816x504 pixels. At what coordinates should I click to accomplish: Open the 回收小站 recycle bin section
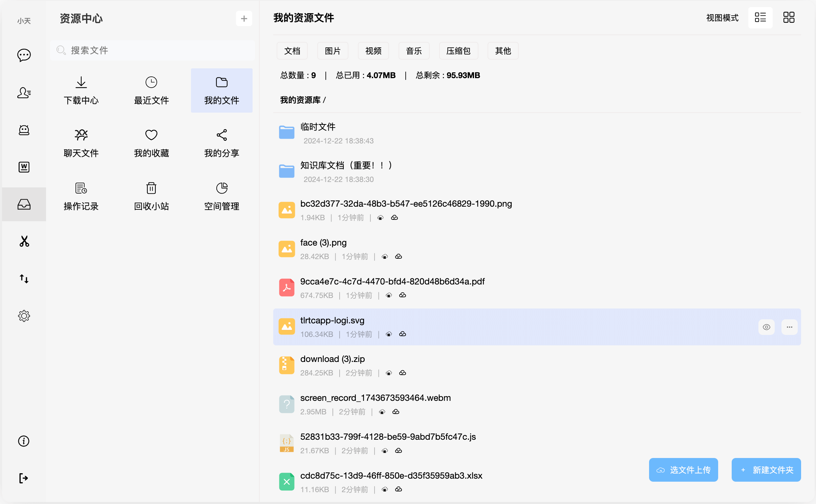coord(151,197)
